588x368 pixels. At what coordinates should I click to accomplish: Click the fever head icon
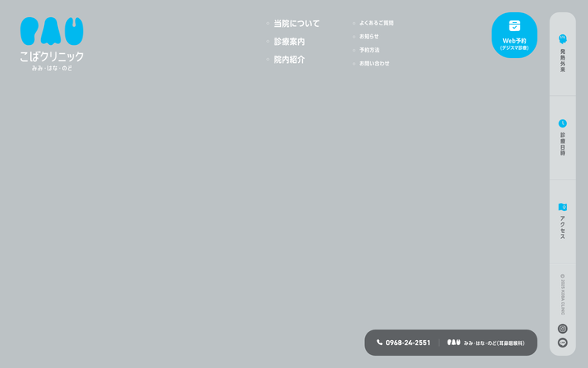[x=563, y=39]
